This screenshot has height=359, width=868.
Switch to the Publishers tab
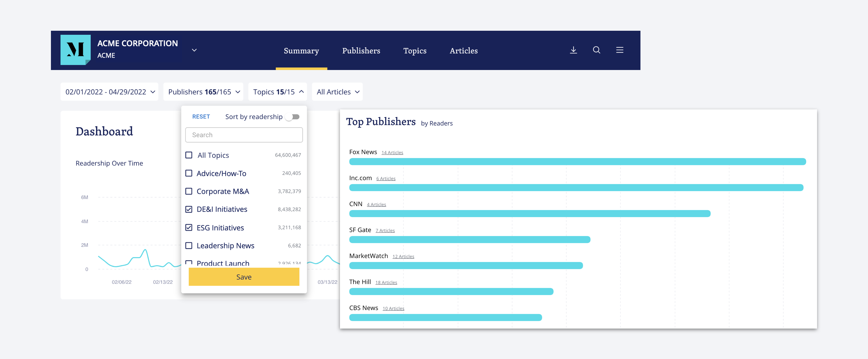point(361,51)
